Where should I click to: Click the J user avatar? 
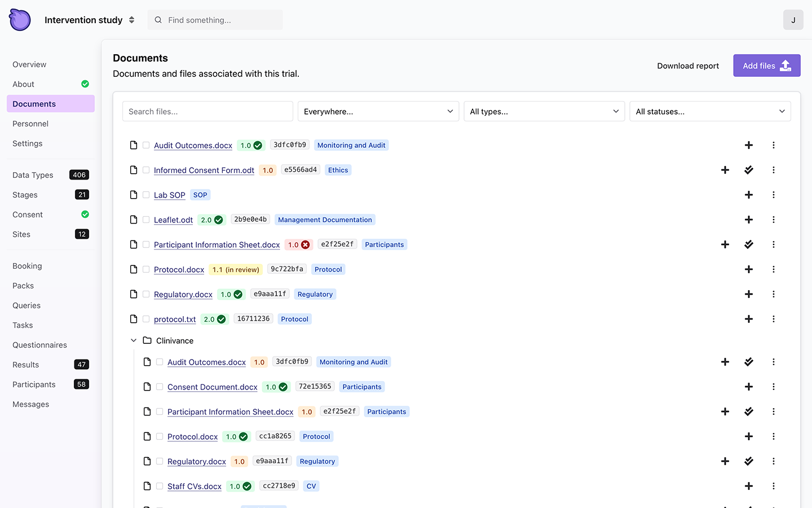[793, 20]
